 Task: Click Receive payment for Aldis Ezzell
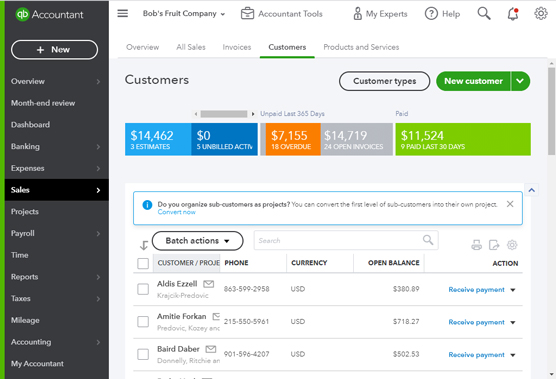(x=476, y=290)
